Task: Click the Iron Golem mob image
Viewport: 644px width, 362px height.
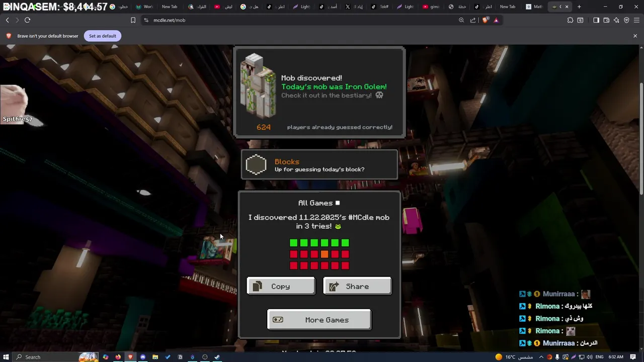Action: click(x=258, y=85)
